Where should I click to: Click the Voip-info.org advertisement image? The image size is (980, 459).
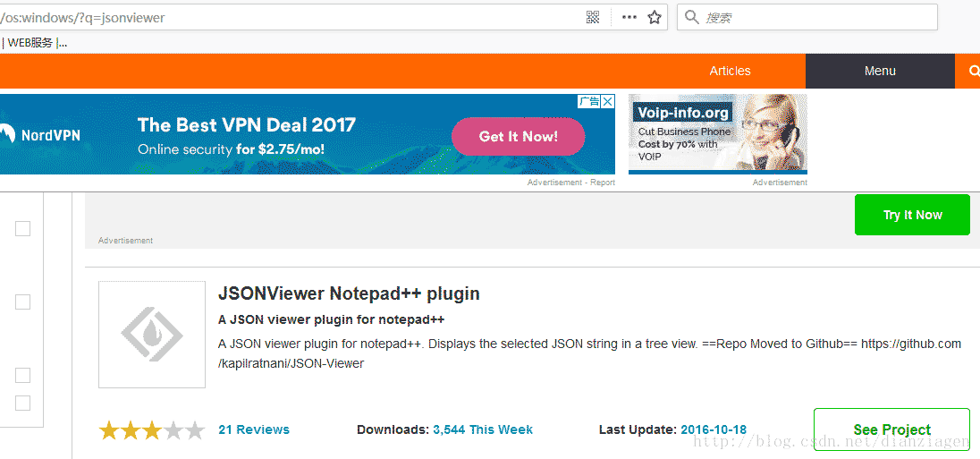point(717,134)
